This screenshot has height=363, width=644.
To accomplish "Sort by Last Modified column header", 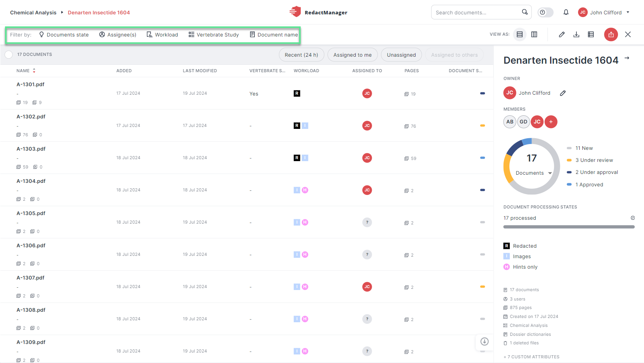I will click(x=200, y=71).
